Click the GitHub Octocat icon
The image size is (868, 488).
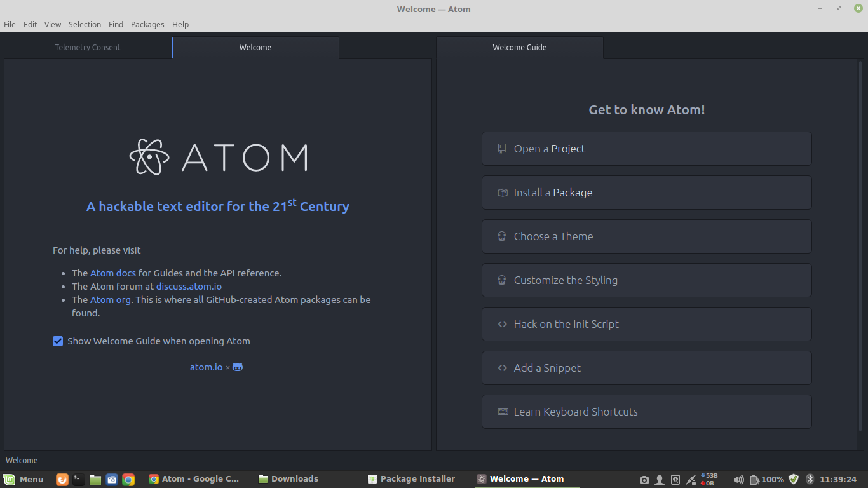[x=238, y=367]
